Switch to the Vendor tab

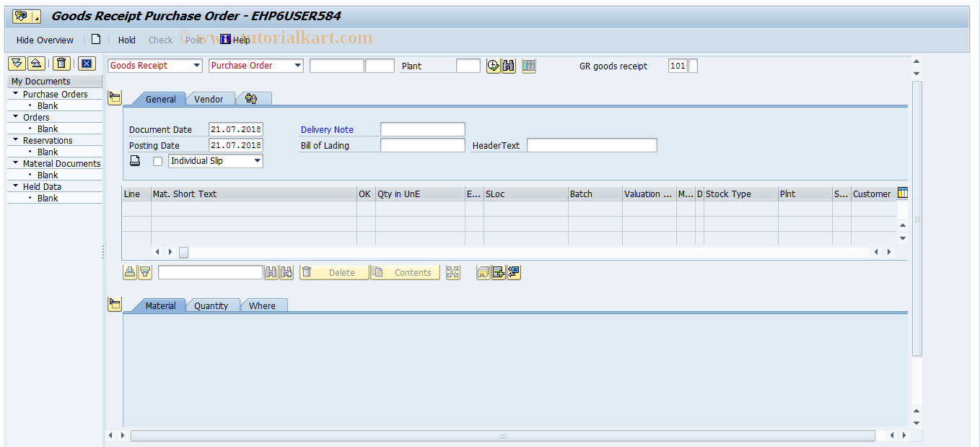coord(210,98)
